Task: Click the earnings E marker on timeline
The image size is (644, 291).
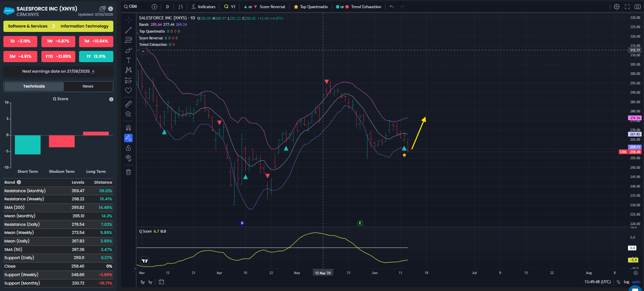Action: [360, 223]
